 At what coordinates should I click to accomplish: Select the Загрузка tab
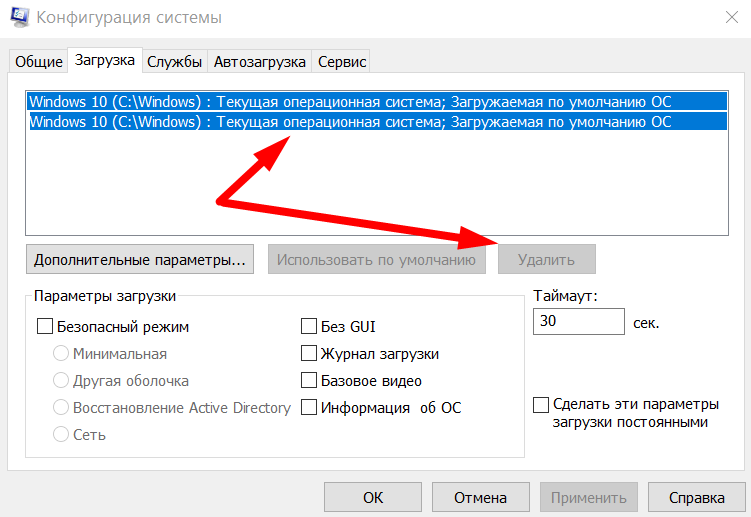[105, 60]
